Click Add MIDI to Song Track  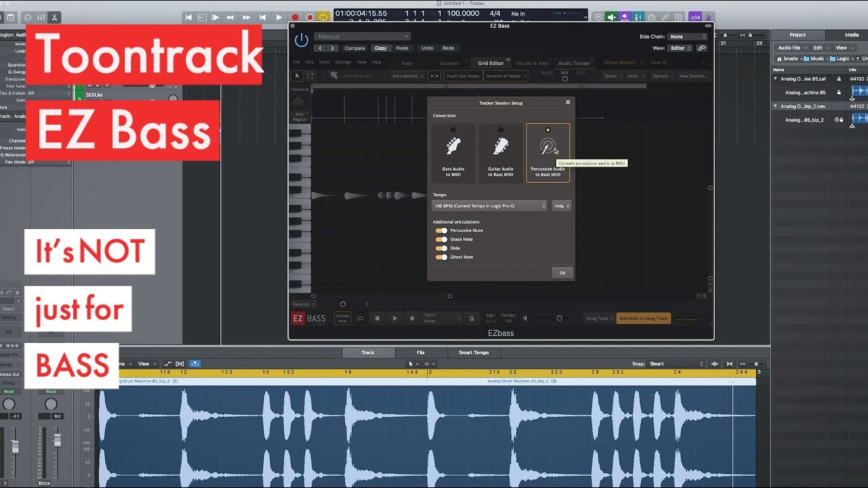(643, 318)
